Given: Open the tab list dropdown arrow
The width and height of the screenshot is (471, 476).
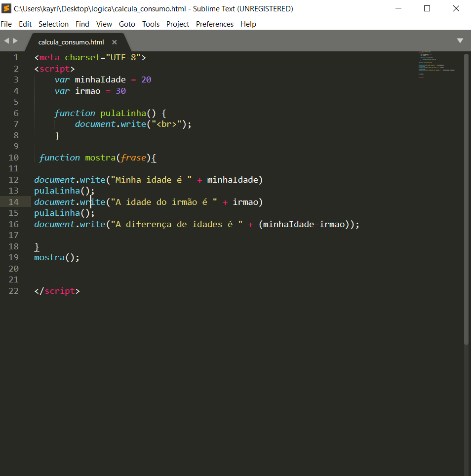Looking at the screenshot, I should [460, 40].
